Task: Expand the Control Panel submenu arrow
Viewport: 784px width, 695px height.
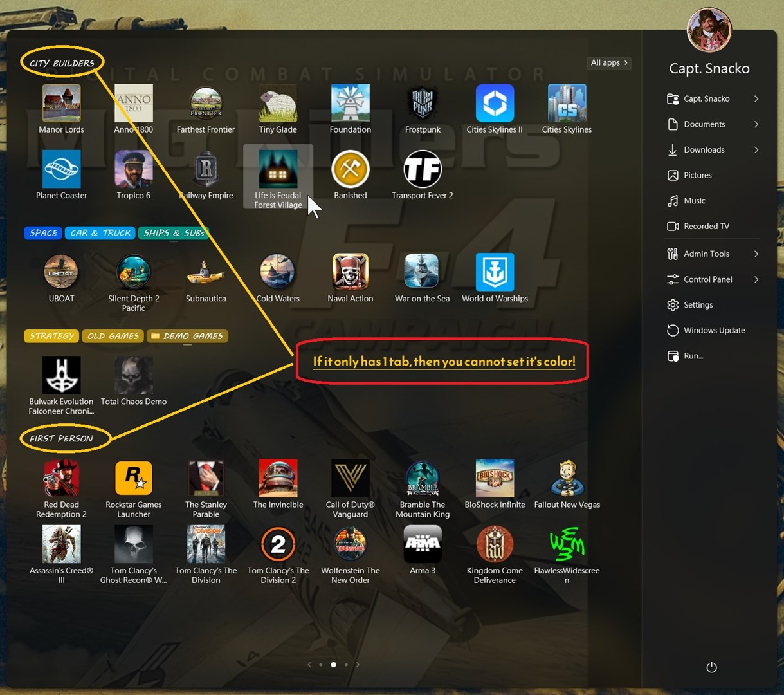Action: (x=756, y=279)
